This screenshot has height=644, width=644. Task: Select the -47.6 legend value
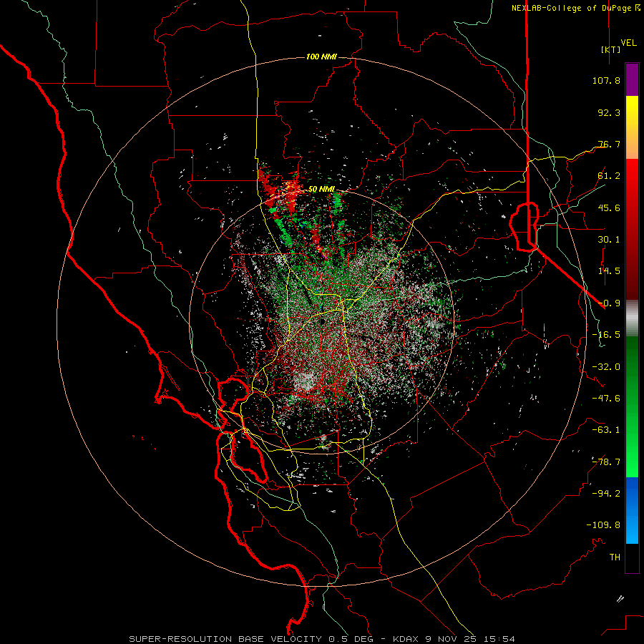click(x=606, y=399)
